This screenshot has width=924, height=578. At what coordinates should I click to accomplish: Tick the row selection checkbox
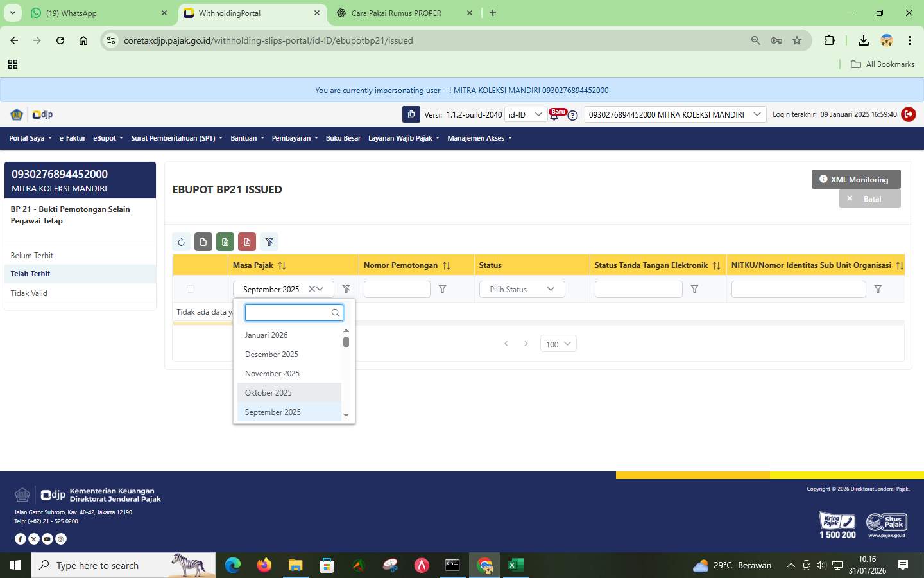click(x=190, y=289)
